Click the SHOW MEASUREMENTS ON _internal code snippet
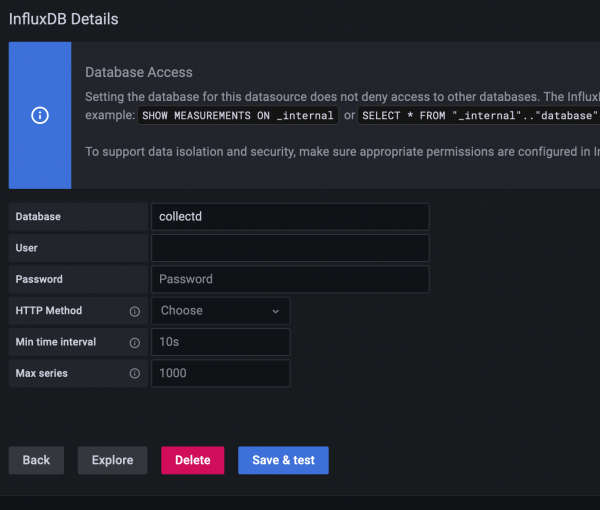Viewport: 600px width, 510px height. point(237,116)
